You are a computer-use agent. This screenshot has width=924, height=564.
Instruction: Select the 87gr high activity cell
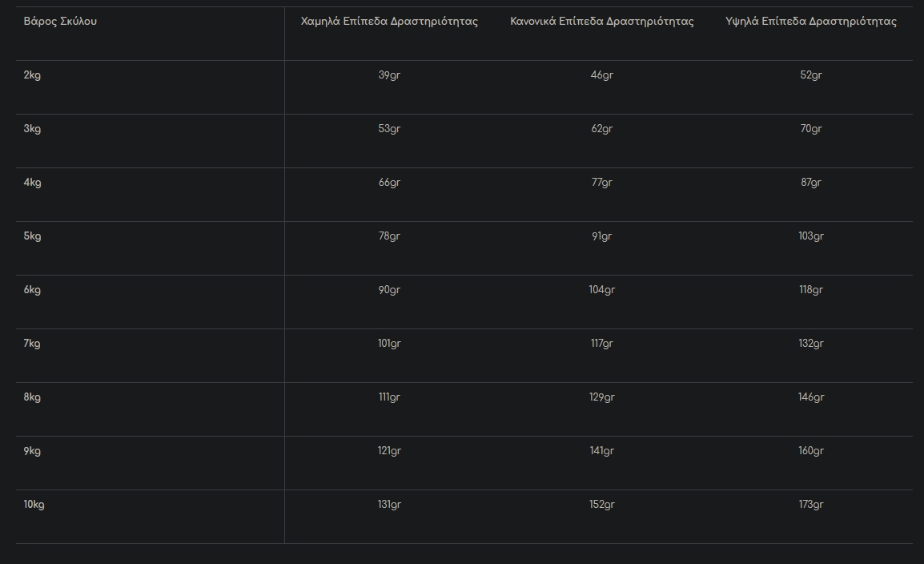point(811,182)
